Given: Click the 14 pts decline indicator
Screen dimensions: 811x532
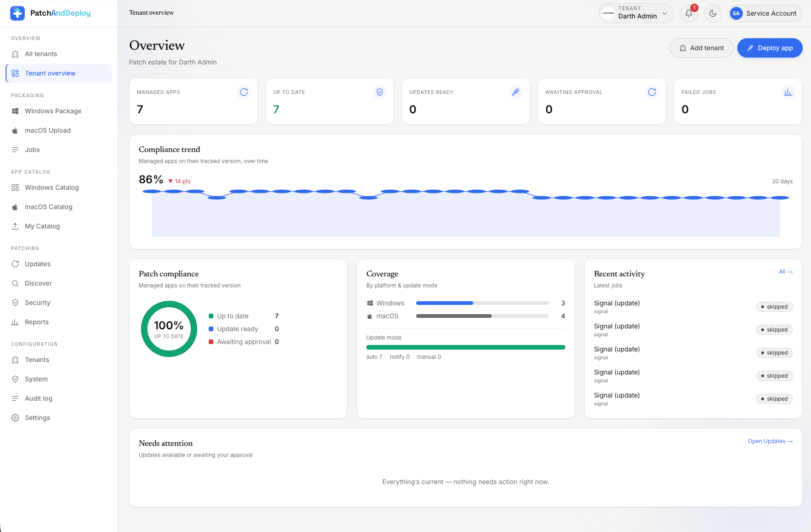Looking at the screenshot, I should [179, 181].
